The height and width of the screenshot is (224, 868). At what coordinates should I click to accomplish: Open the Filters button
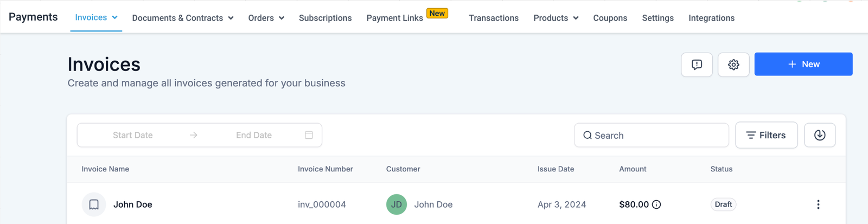click(x=766, y=135)
